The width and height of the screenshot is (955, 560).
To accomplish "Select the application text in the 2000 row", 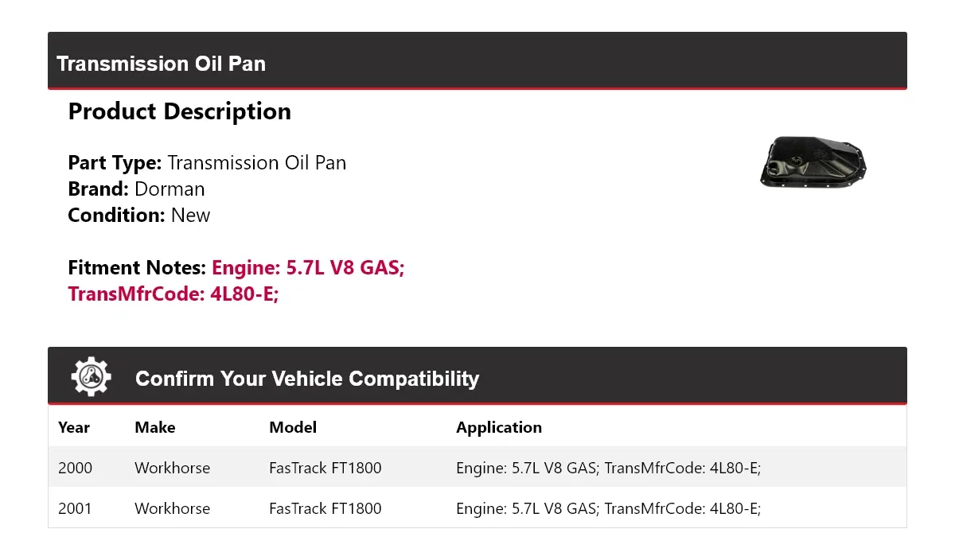I will (x=609, y=468).
